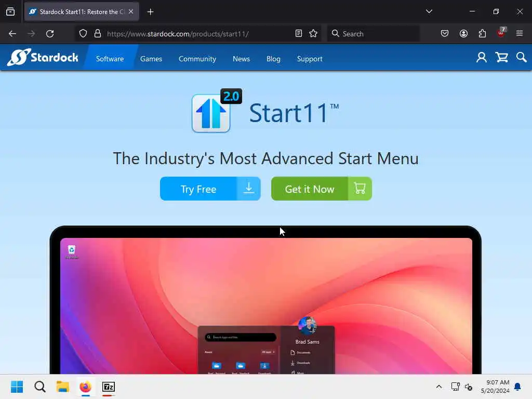Open Firefox View icon

pyautogui.click(x=10, y=12)
